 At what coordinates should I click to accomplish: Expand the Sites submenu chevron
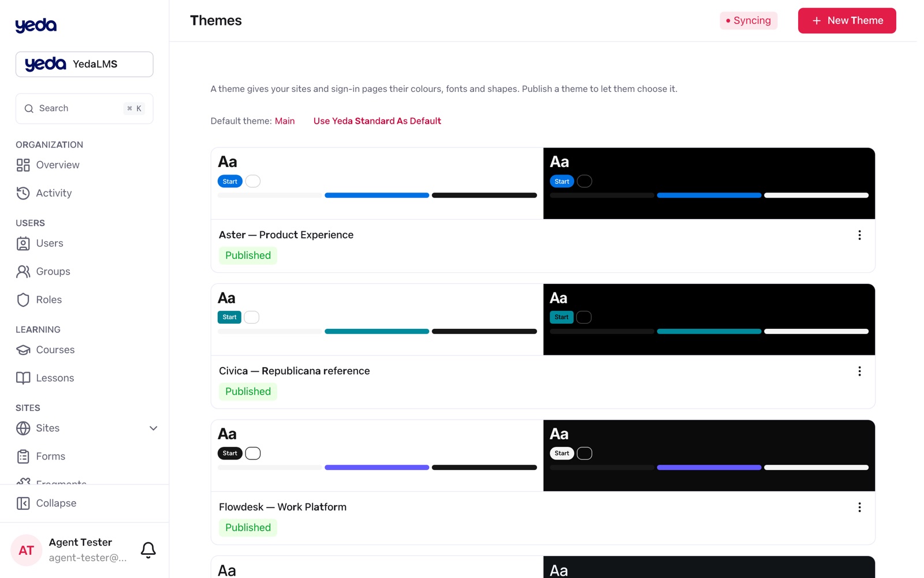pos(153,428)
